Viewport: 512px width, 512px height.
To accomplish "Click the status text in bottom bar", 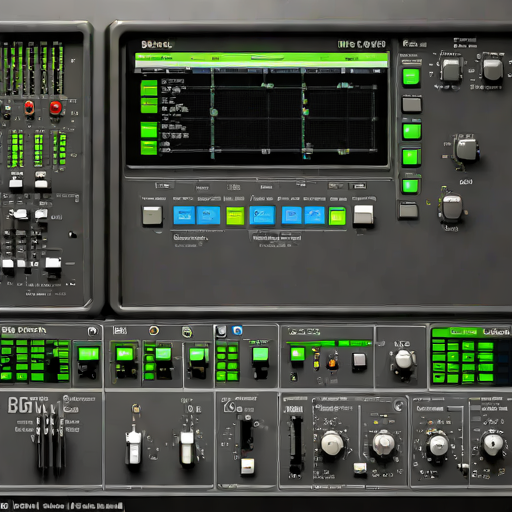I will coord(63,506).
